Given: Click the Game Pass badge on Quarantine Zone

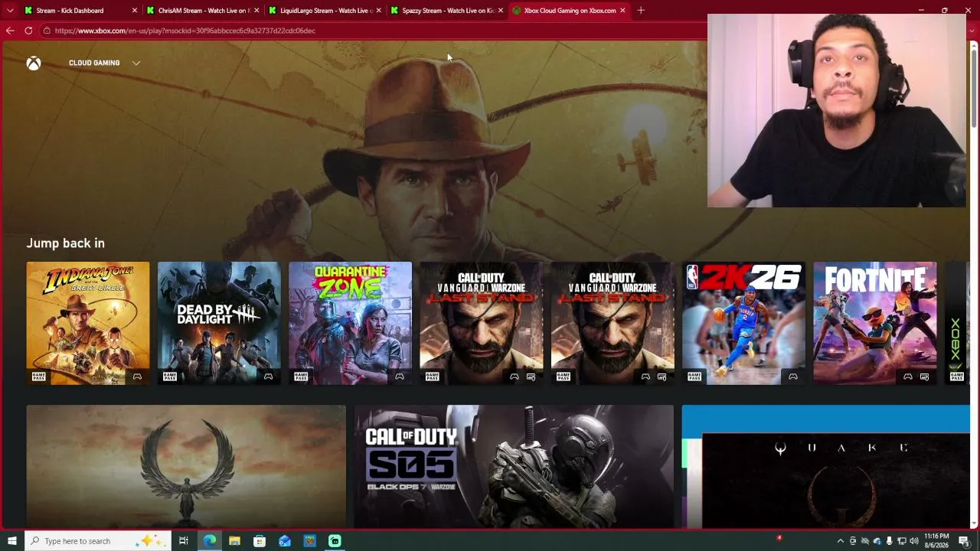Looking at the screenshot, I should [301, 377].
